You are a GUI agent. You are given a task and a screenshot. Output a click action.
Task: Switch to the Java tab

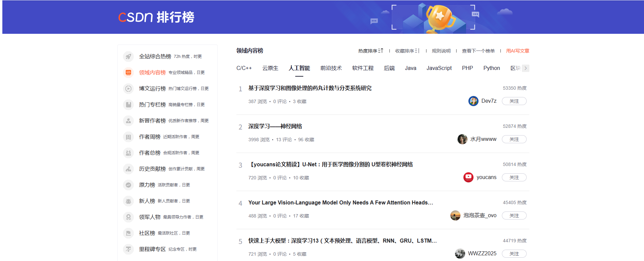411,68
